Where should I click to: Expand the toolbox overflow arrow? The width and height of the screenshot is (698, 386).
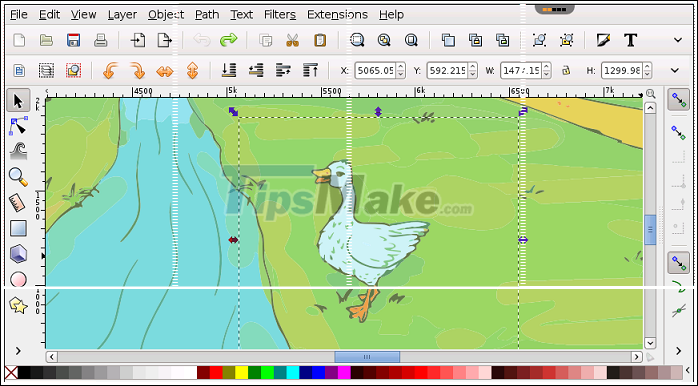pyautogui.click(x=18, y=351)
